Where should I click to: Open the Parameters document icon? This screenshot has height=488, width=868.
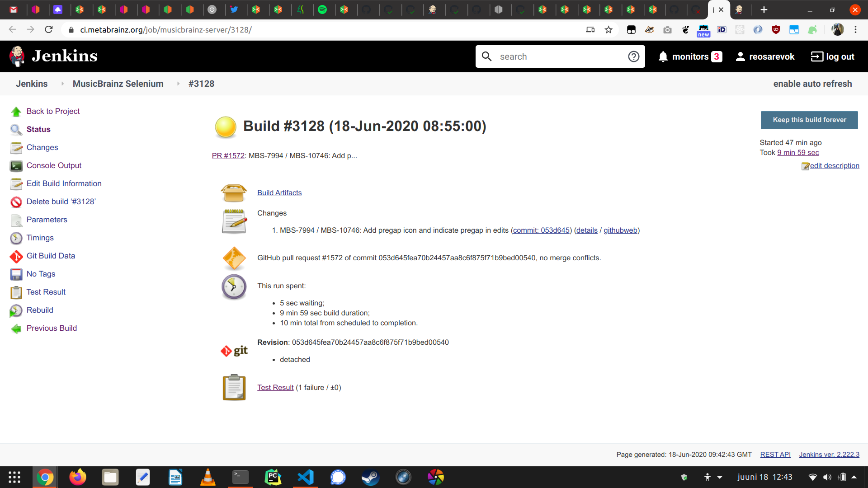[16, 220]
